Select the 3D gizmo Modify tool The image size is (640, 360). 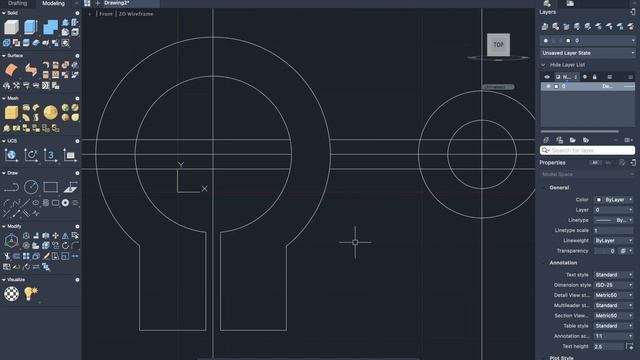pos(11,241)
